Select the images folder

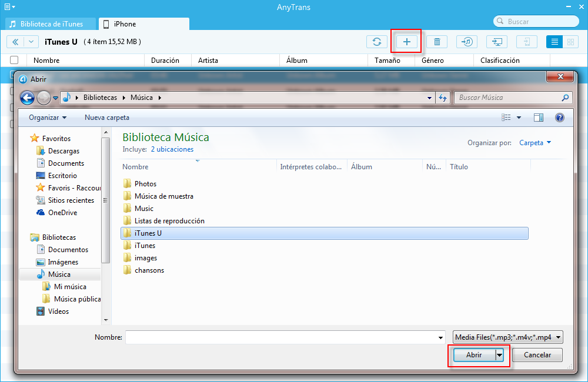[x=146, y=258]
